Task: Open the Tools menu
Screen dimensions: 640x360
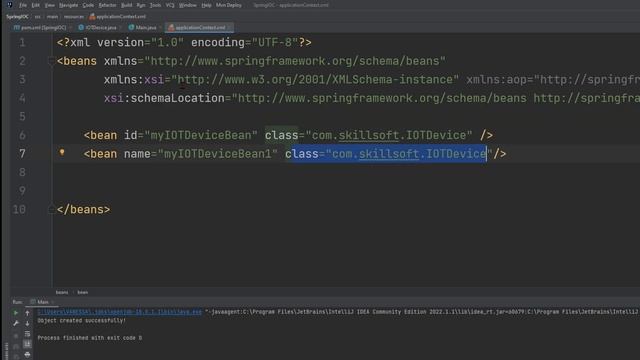Action: tap(155, 5)
